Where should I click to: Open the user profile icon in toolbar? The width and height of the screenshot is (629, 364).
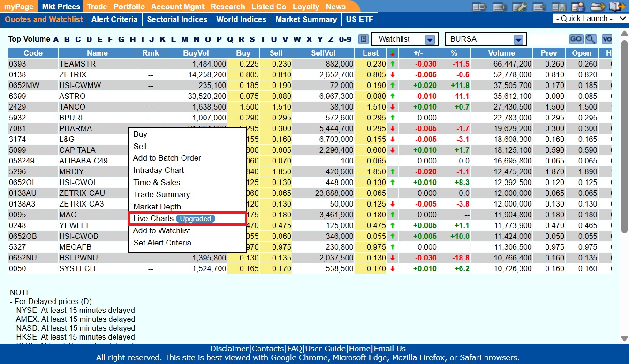pyautogui.click(x=578, y=7)
